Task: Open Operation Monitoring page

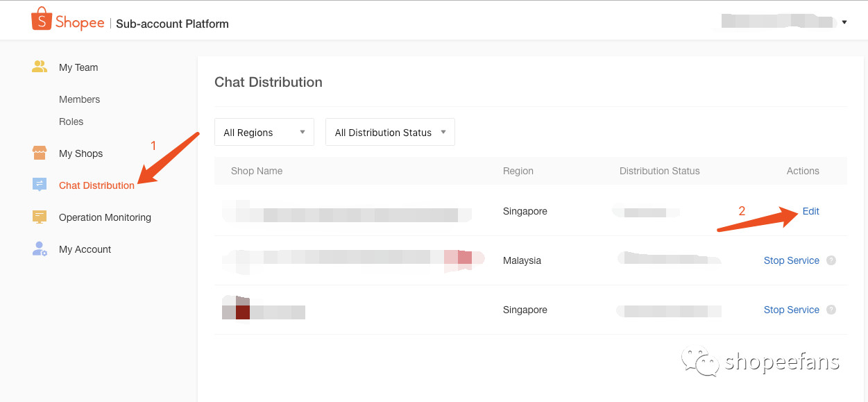Action: tap(105, 217)
